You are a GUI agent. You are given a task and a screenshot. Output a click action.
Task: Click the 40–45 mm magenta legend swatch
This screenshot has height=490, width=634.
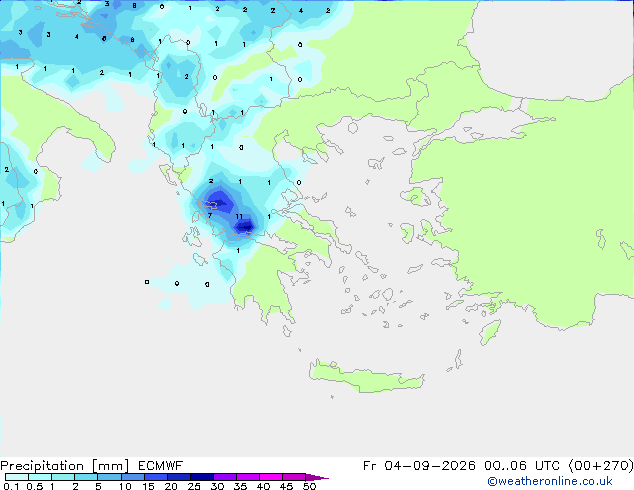pyautogui.click(x=271, y=477)
